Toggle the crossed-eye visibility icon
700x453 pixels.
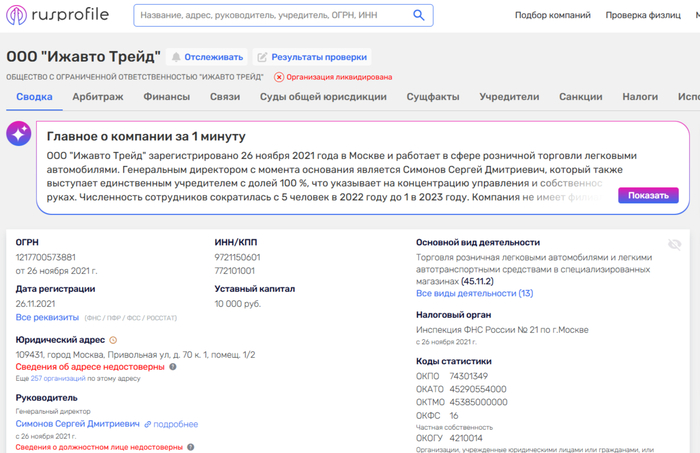tap(675, 244)
